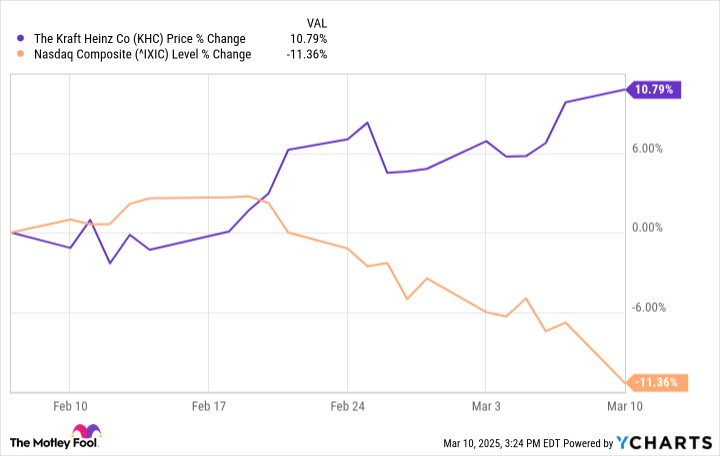The height and width of the screenshot is (456, 720).
Task: Click the Mar 3 date marker
Action: click(x=486, y=407)
